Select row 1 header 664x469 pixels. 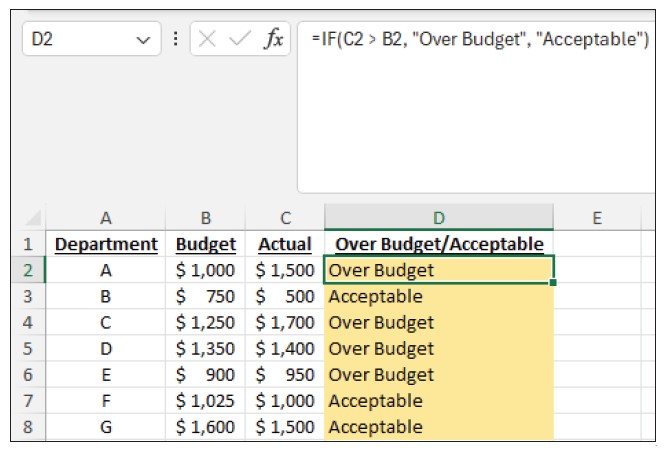[x=28, y=244]
